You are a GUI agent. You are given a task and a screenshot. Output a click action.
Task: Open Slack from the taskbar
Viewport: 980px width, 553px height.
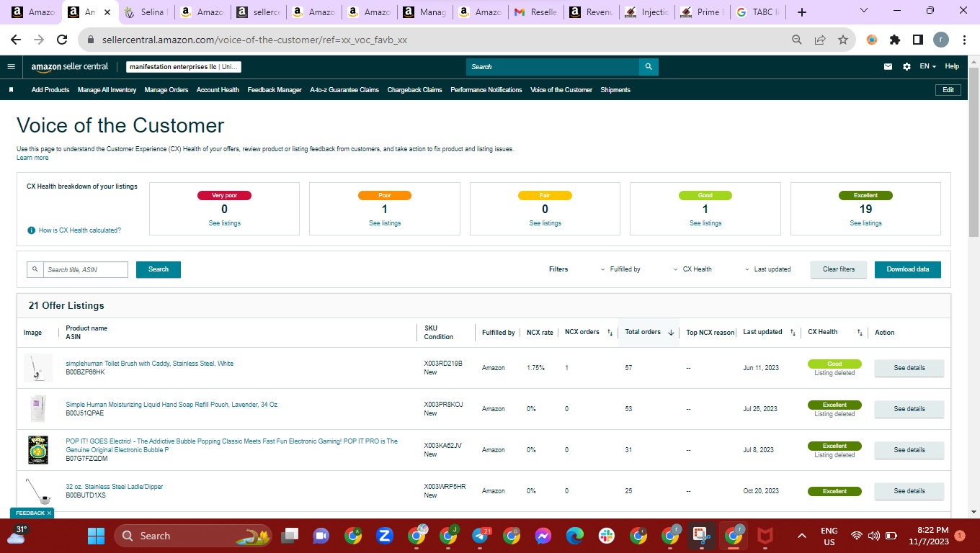[606, 536]
